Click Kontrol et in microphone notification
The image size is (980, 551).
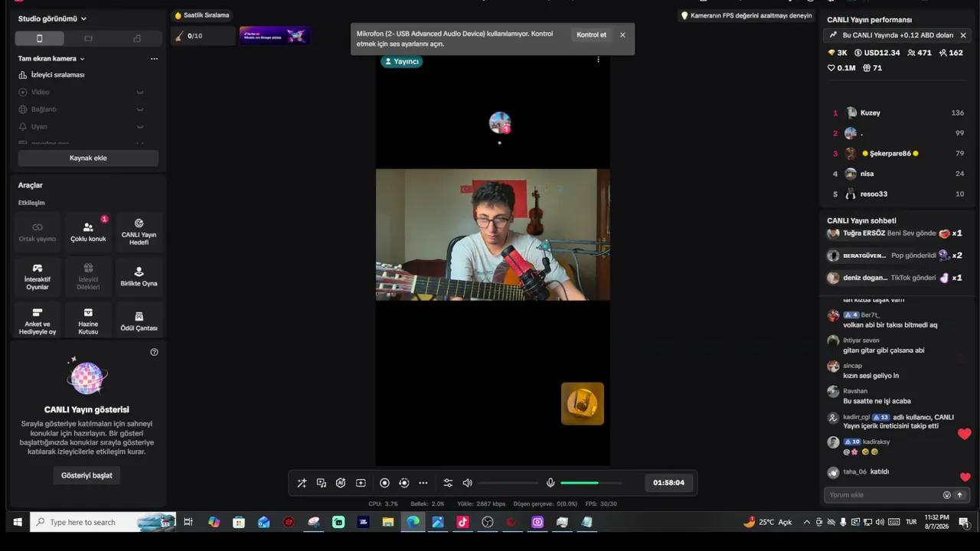coord(591,35)
